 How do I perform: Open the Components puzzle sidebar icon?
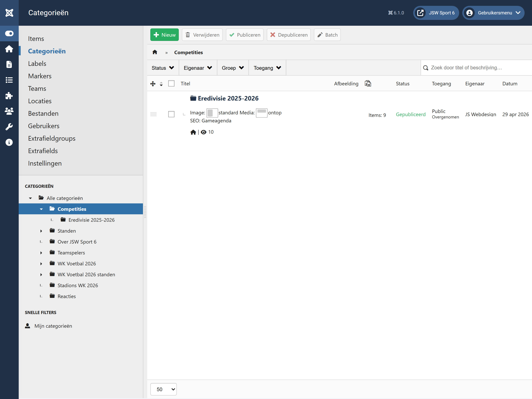click(9, 95)
